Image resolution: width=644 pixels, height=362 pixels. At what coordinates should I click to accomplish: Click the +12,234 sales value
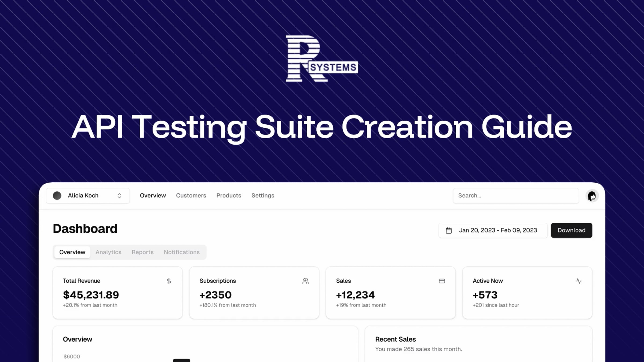[355, 295]
